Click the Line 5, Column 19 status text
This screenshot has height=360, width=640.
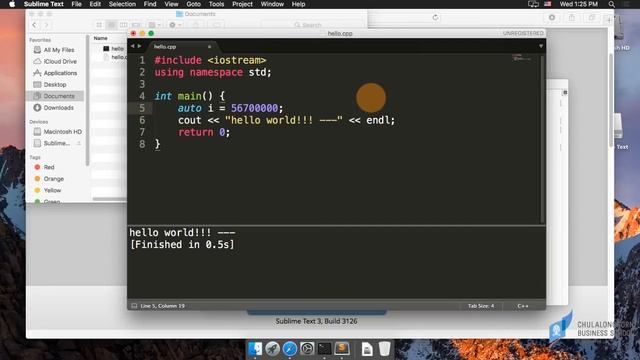pyautogui.click(x=162, y=306)
